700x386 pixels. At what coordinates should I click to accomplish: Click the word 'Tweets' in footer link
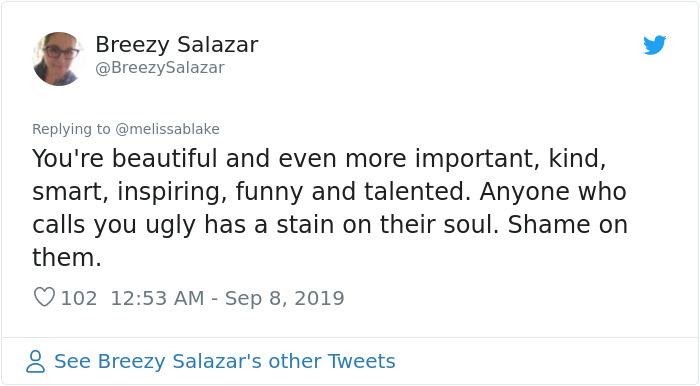[362, 361]
